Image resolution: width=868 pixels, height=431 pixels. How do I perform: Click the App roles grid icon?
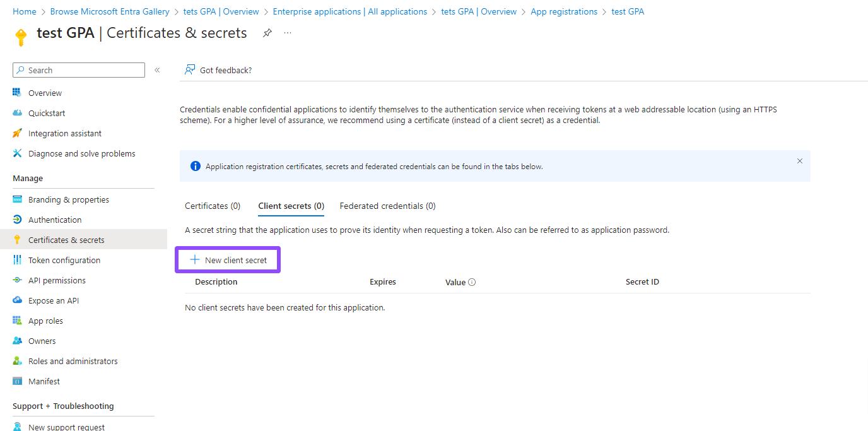[x=17, y=321]
